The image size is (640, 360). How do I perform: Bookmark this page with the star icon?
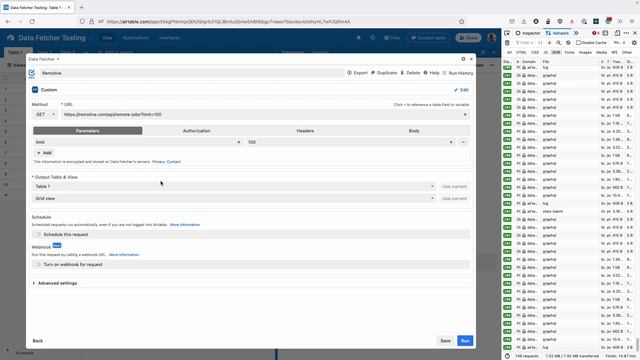[462, 21]
